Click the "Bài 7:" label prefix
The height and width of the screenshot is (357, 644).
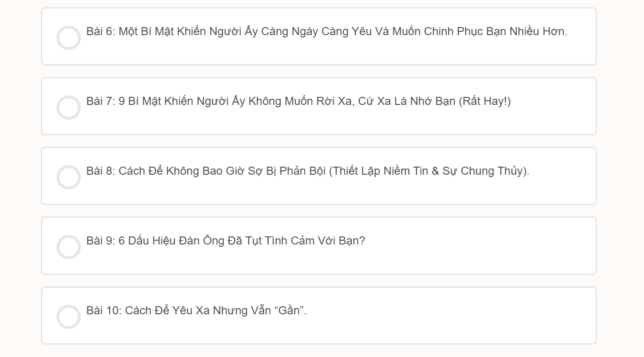point(101,102)
